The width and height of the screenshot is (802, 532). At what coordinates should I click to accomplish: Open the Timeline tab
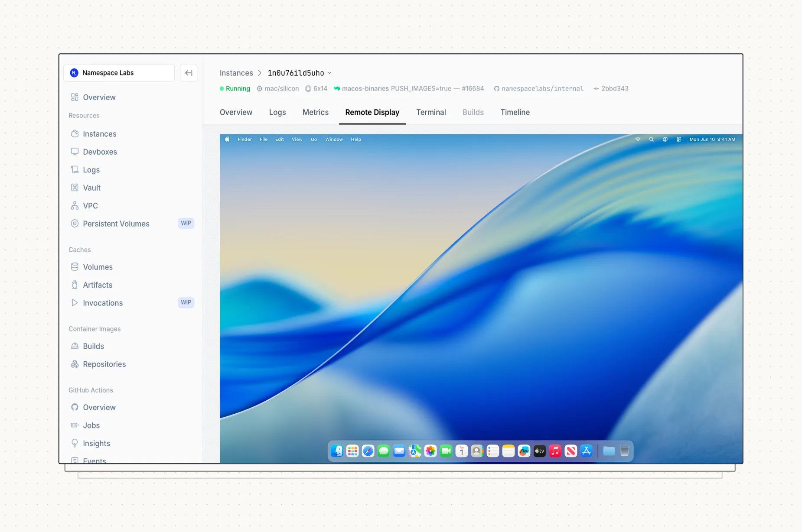pyautogui.click(x=515, y=112)
